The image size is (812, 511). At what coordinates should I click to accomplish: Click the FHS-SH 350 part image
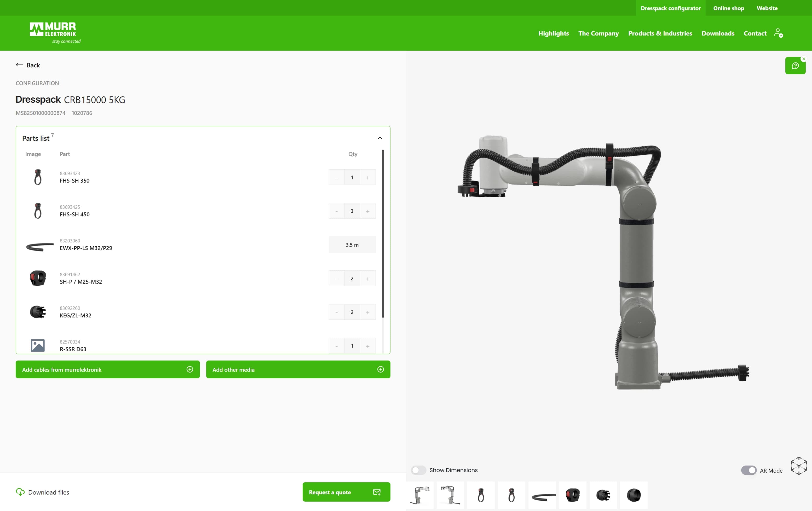click(x=38, y=177)
